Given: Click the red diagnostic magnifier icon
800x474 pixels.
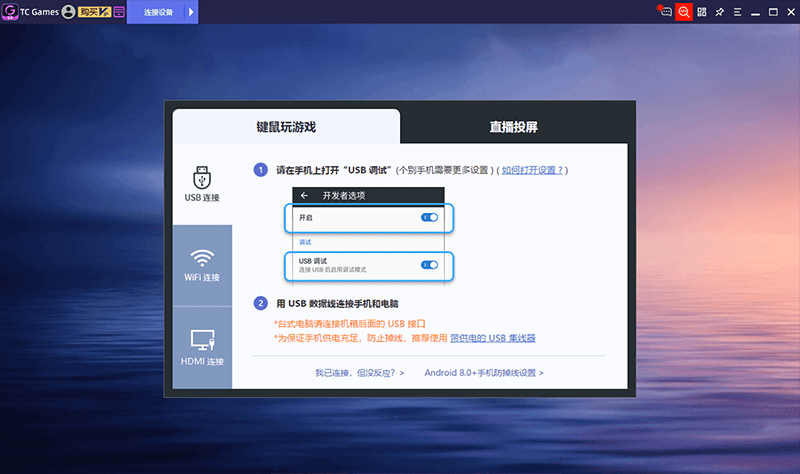Looking at the screenshot, I should [684, 12].
